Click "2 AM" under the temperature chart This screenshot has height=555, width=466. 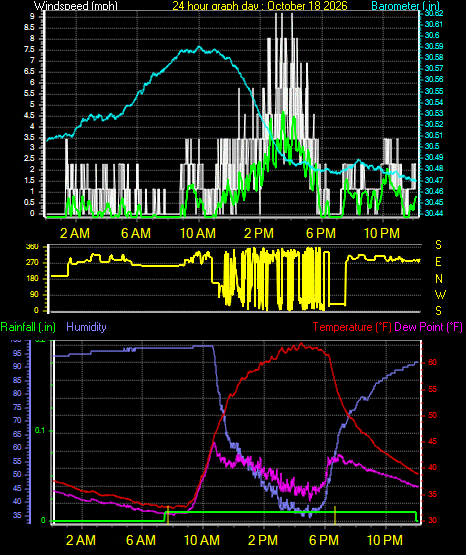click(x=81, y=540)
